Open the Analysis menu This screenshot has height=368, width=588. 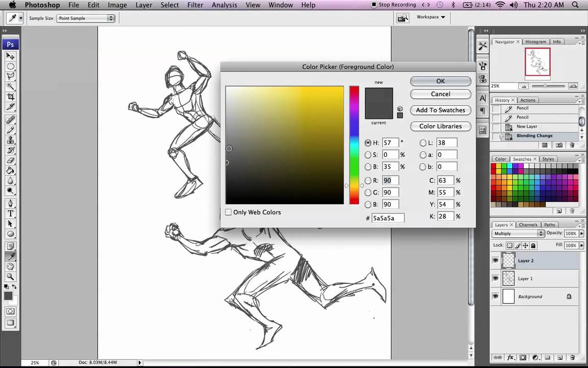tap(224, 5)
